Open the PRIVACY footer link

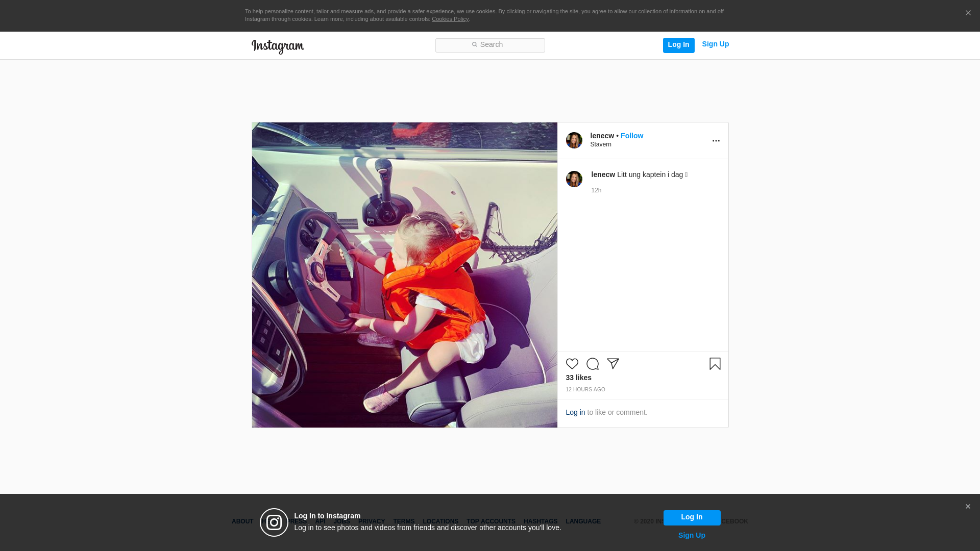tap(371, 521)
